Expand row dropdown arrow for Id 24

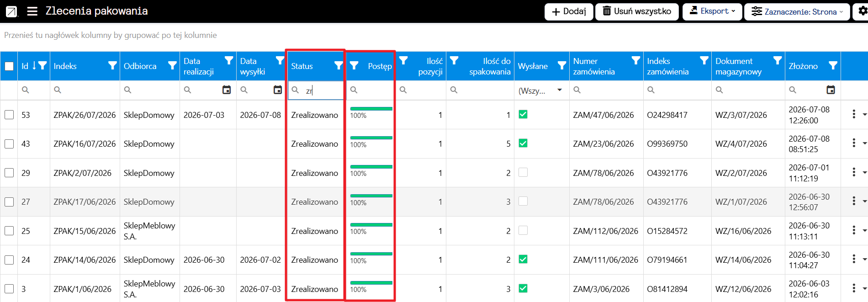(864, 259)
